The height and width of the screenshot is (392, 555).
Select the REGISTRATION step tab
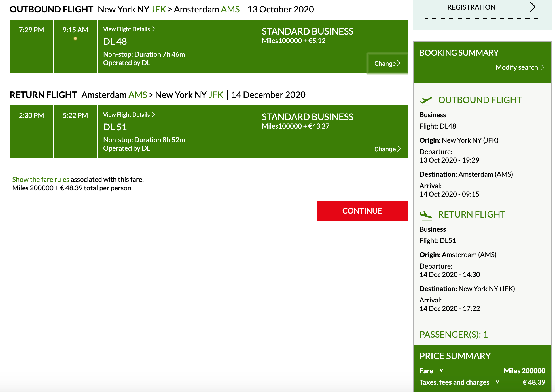pyautogui.click(x=471, y=7)
